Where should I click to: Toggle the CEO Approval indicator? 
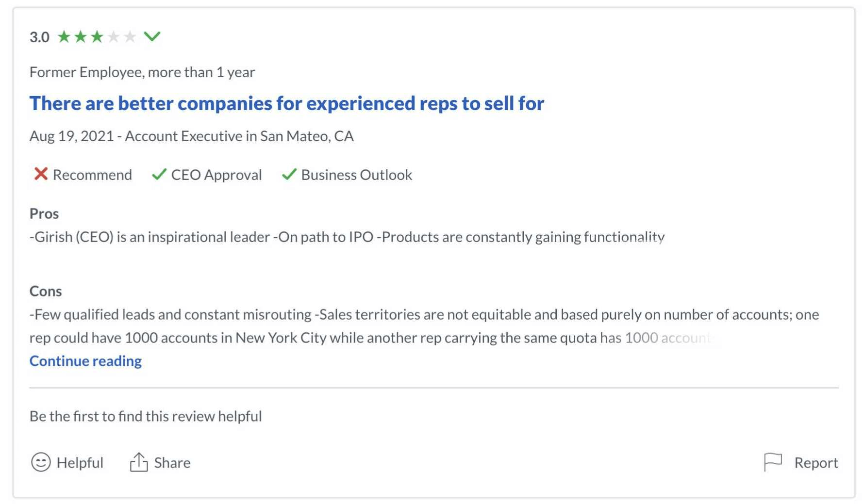208,175
